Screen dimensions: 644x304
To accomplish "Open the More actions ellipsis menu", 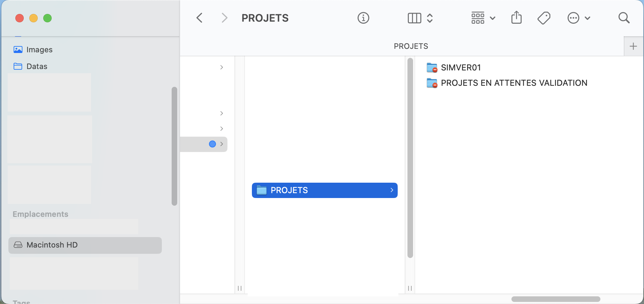I will pyautogui.click(x=578, y=18).
